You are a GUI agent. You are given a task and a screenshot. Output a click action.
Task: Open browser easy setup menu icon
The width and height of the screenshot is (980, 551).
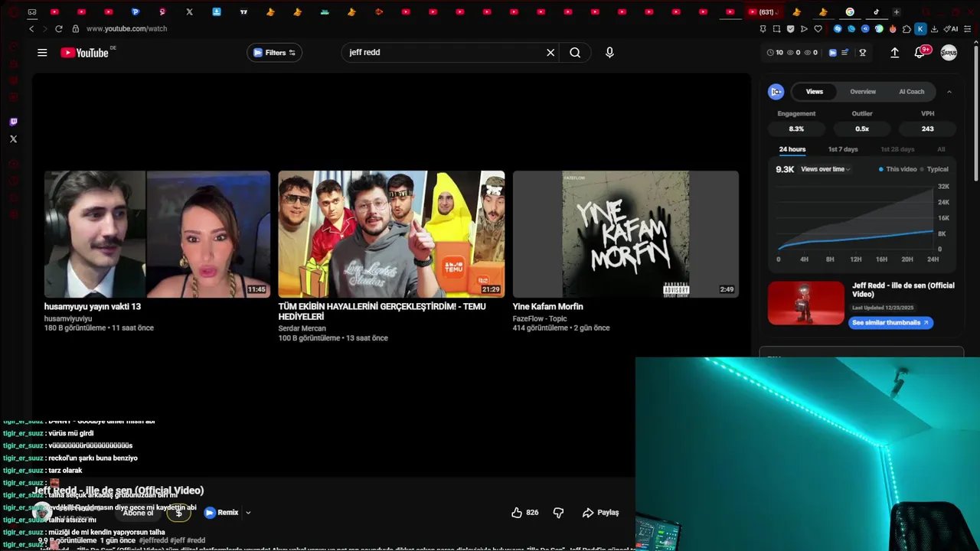pos(968,29)
